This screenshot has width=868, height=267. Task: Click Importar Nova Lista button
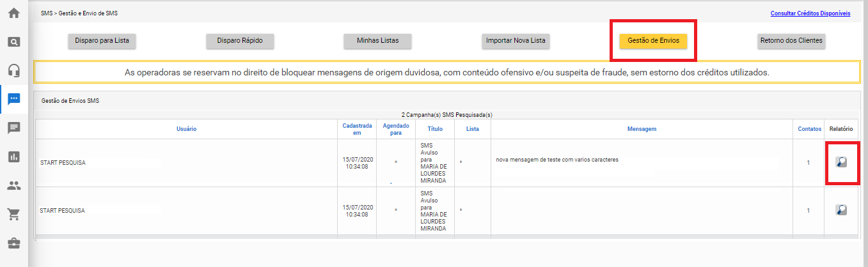click(x=516, y=41)
